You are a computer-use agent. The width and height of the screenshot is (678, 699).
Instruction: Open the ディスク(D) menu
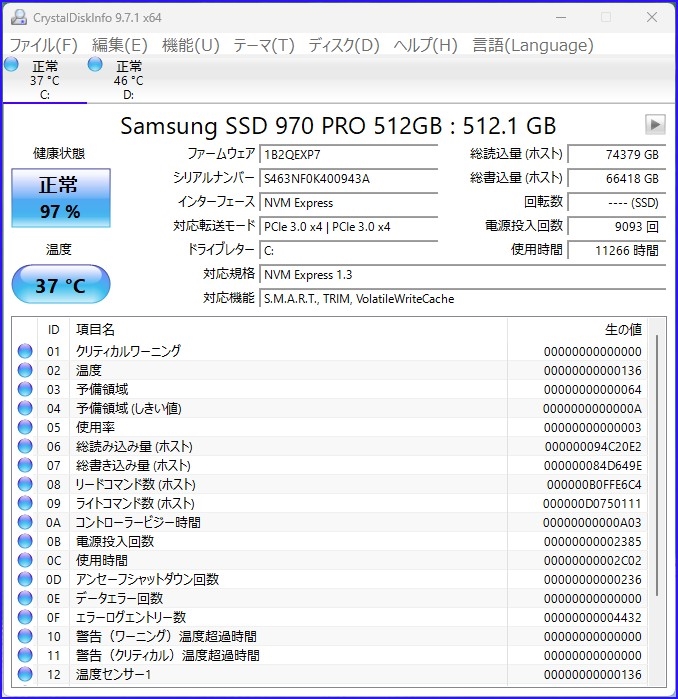coord(344,45)
